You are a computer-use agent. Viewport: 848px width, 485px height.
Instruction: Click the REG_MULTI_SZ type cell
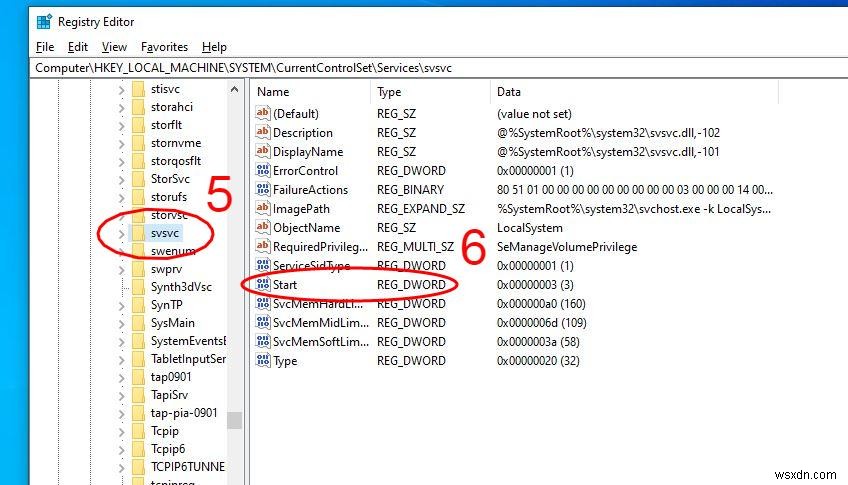click(415, 247)
